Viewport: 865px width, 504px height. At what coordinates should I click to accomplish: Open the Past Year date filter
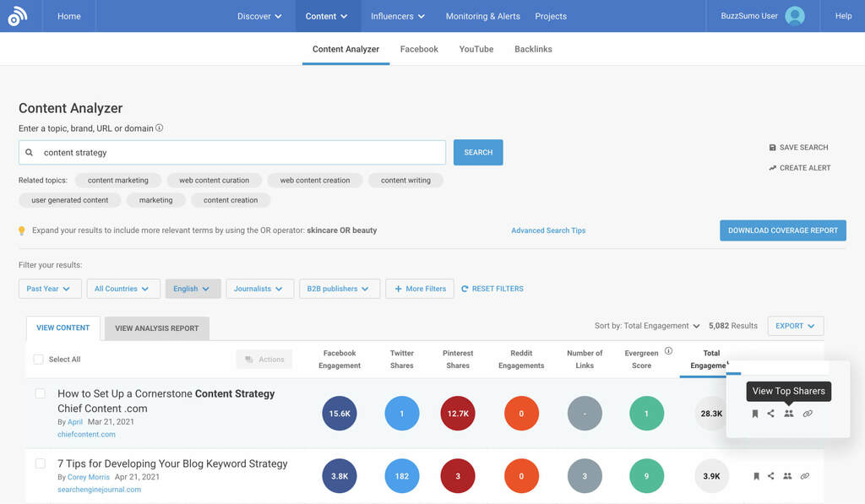[50, 289]
